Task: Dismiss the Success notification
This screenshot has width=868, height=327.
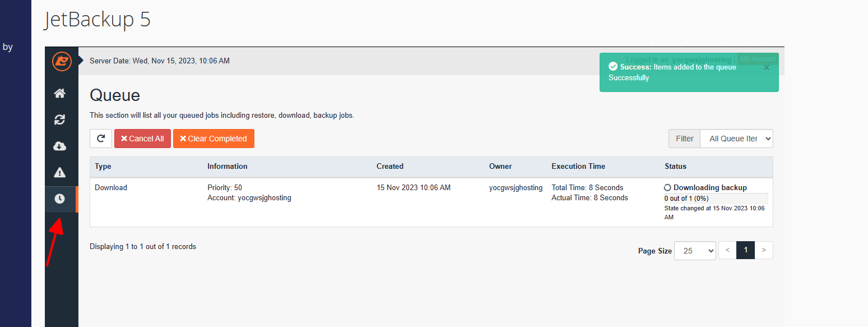Action: pyautogui.click(x=767, y=68)
